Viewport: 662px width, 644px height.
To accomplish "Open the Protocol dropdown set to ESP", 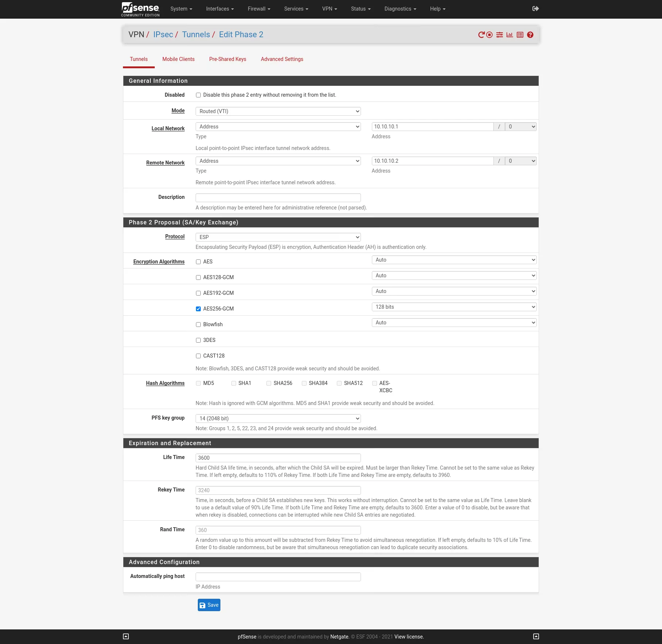I will coord(278,237).
